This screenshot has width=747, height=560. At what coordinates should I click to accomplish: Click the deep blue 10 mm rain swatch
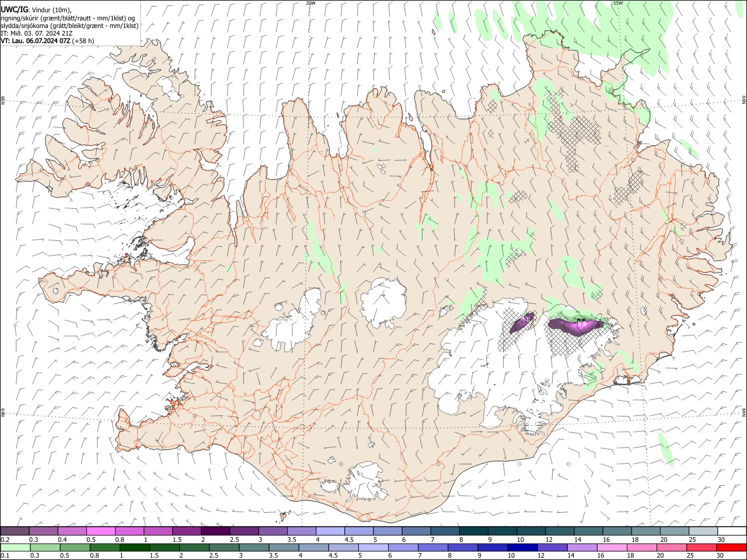click(x=523, y=547)
